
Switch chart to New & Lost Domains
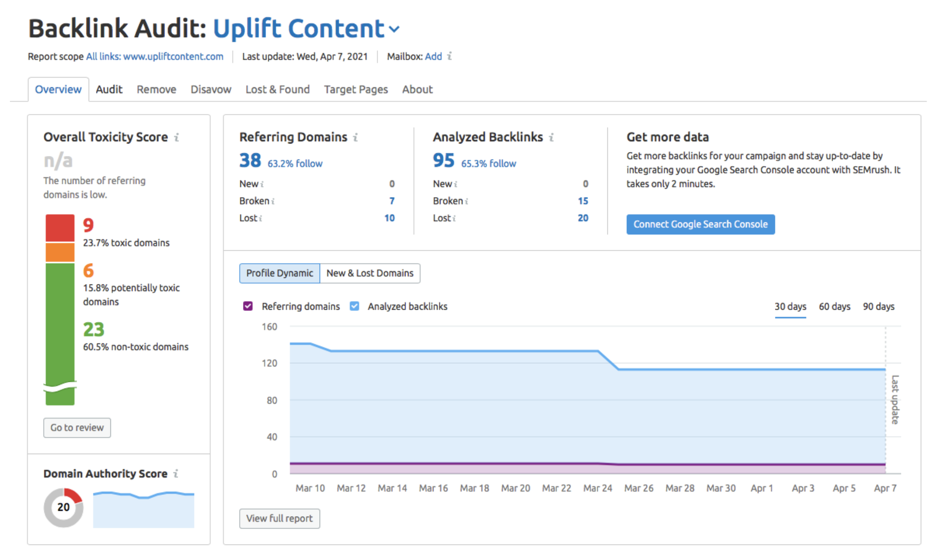point(370,273)
